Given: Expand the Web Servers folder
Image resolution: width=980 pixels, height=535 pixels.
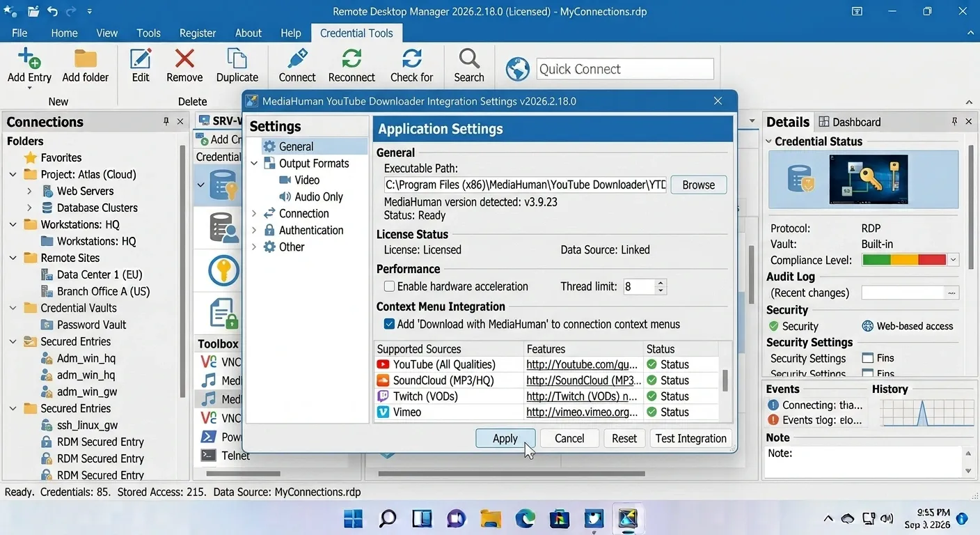Looking at the screenshot, I should (29, 191).
